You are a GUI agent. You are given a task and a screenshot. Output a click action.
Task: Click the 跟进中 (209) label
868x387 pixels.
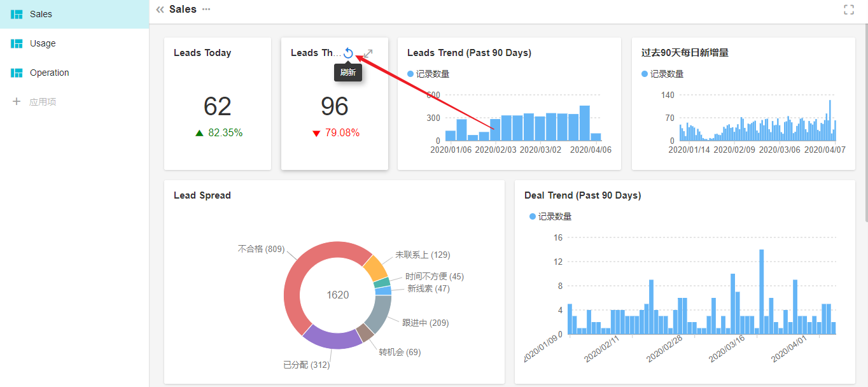click(425, 323)
